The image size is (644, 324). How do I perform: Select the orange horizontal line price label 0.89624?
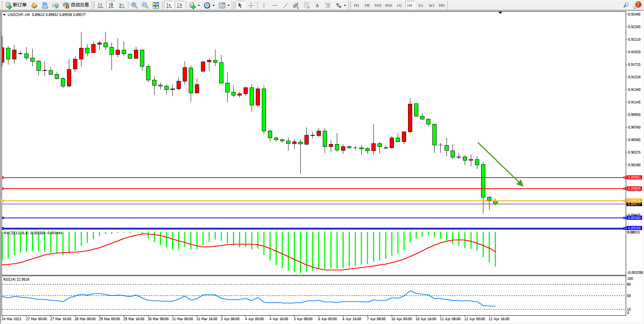pos(634,200)
